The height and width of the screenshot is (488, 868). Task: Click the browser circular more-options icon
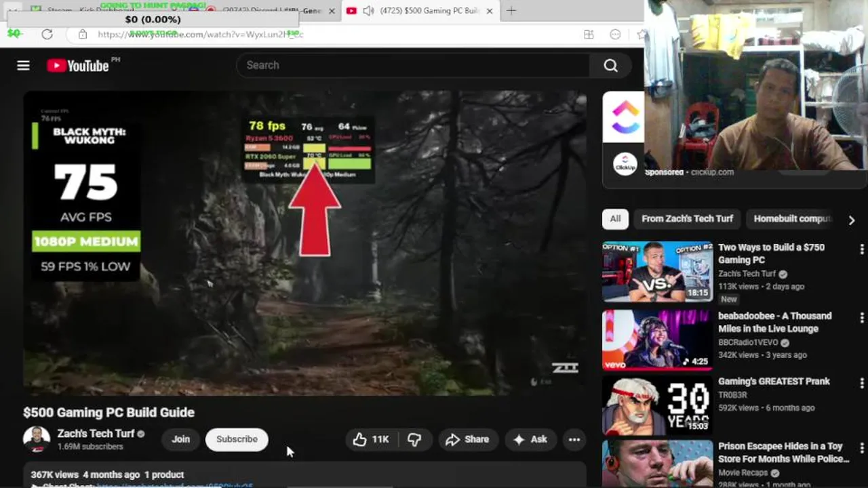(x=615, y=35)
